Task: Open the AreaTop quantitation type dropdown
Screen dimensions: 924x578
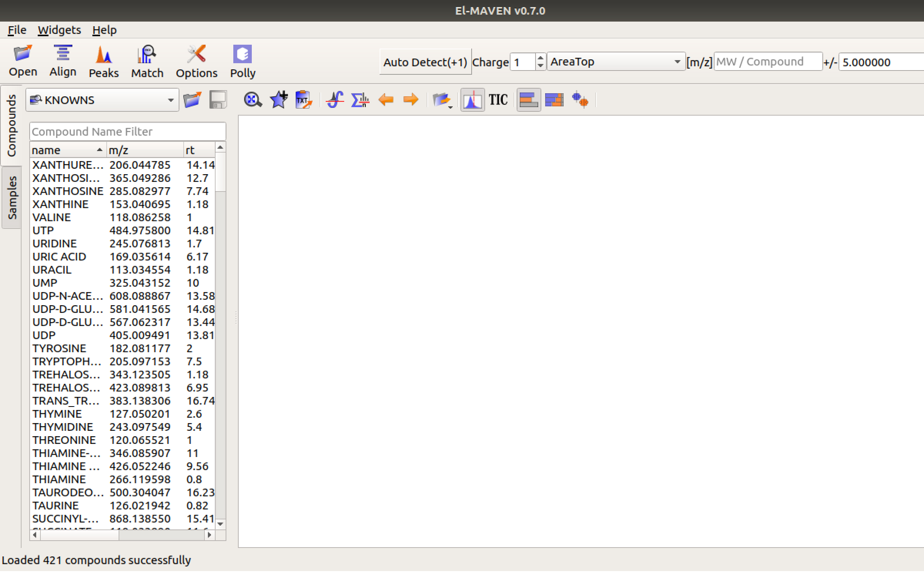Action: (615, 62)
